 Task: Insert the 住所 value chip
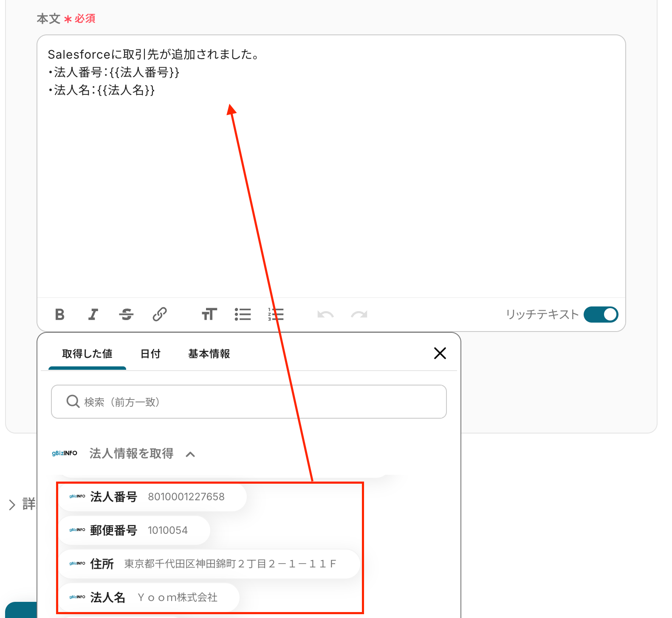209,564
